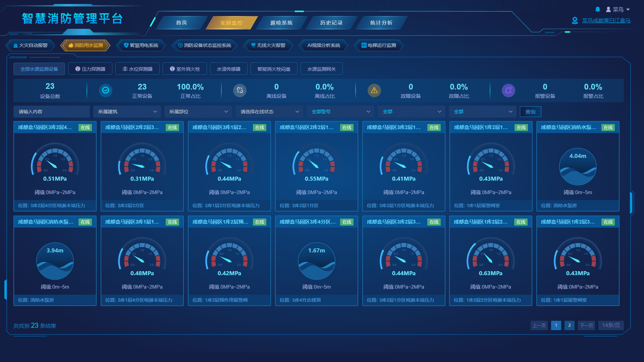Click the notification bell icon
Screen dimensions: 644x362
coord(597,9)
